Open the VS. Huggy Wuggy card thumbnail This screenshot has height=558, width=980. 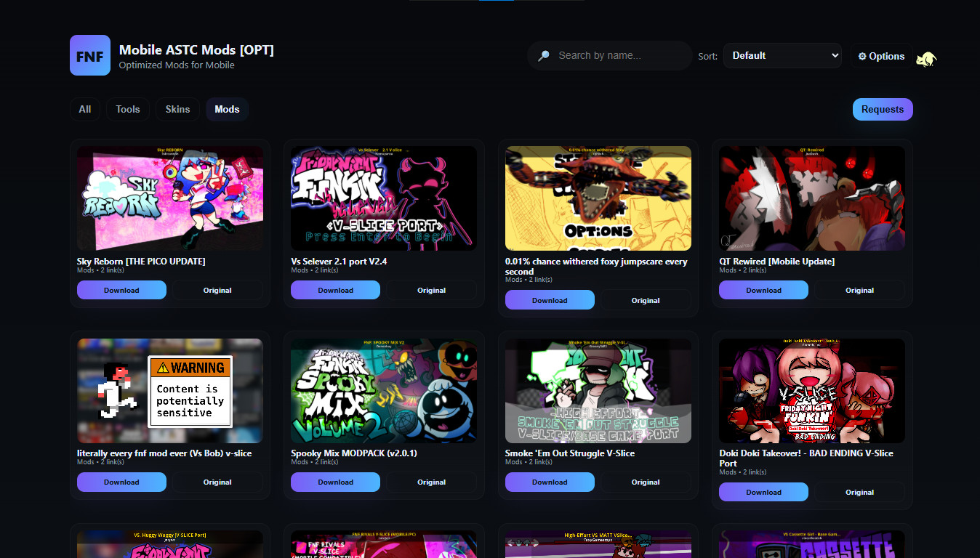pos(170,544)
